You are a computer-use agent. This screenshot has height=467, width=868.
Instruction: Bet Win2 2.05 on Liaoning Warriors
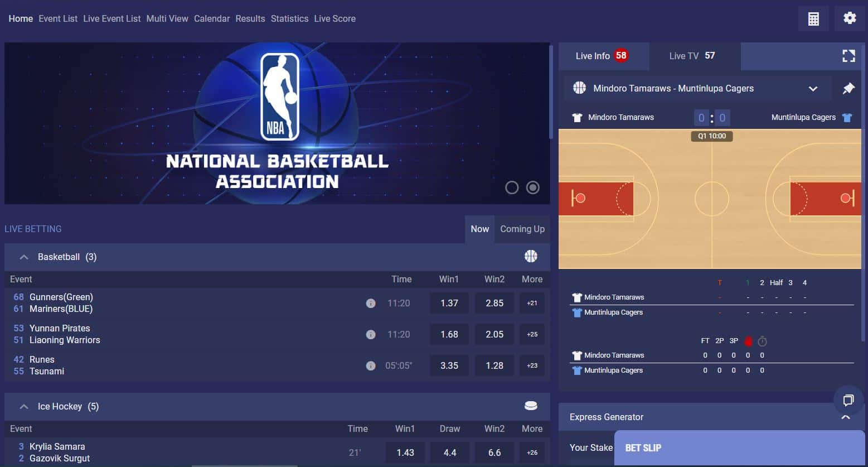click(x=494, y=334)
